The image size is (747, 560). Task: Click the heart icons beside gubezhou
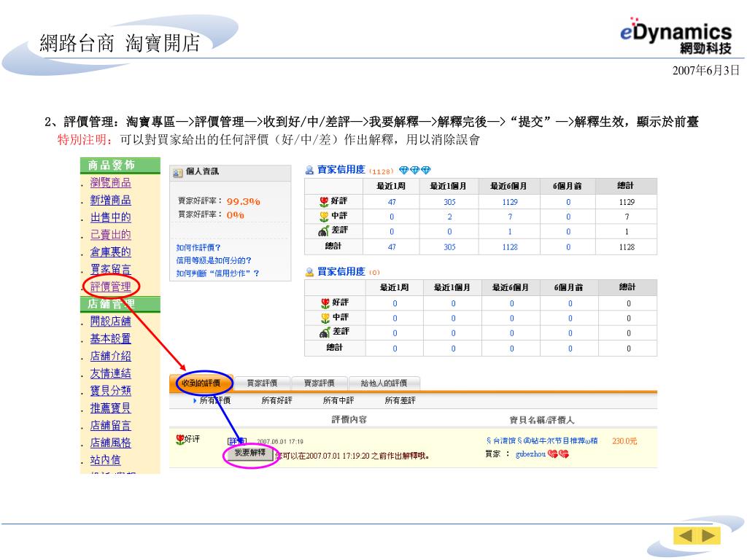pos(558,454)
